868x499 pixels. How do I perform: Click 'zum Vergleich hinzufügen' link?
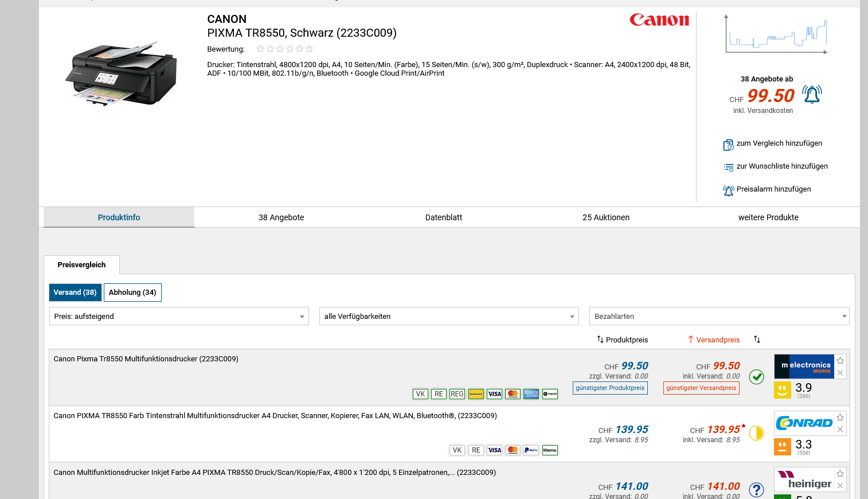click(x=779, y=143)
